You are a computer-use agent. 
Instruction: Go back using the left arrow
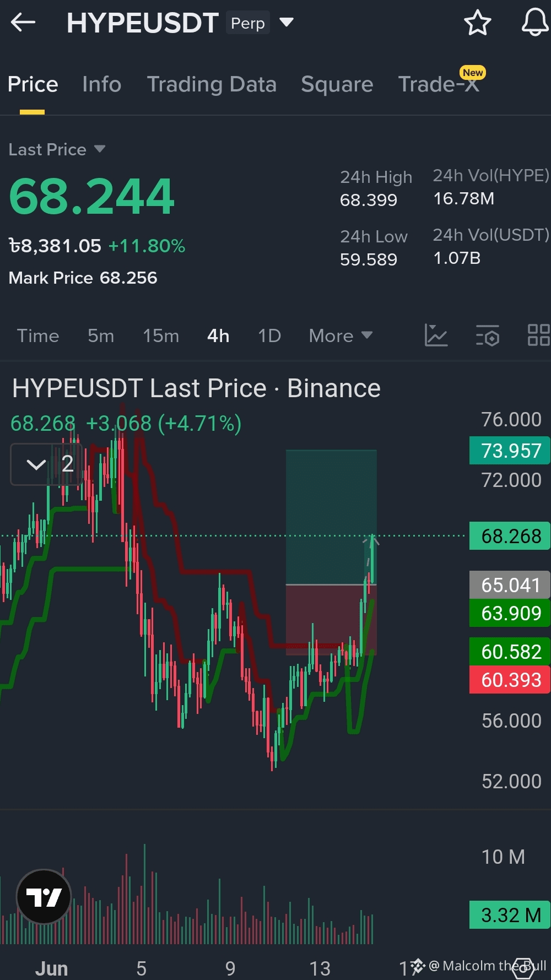click(23, 23)
